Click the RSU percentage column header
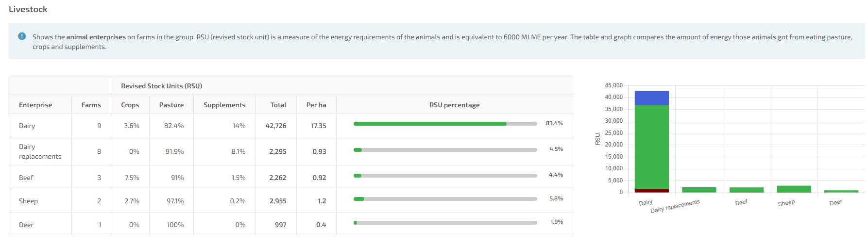Image resolution: width=868 pixels, height=246 pixels. 454,105
